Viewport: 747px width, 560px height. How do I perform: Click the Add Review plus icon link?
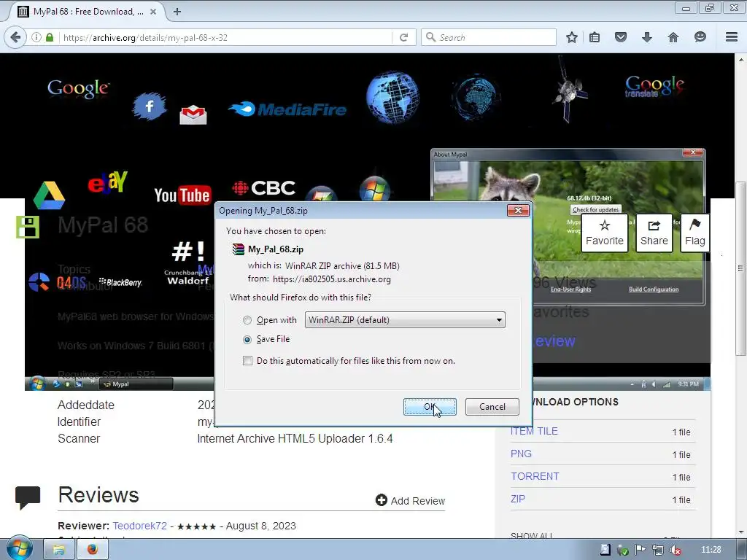click(x=410, y=500)
